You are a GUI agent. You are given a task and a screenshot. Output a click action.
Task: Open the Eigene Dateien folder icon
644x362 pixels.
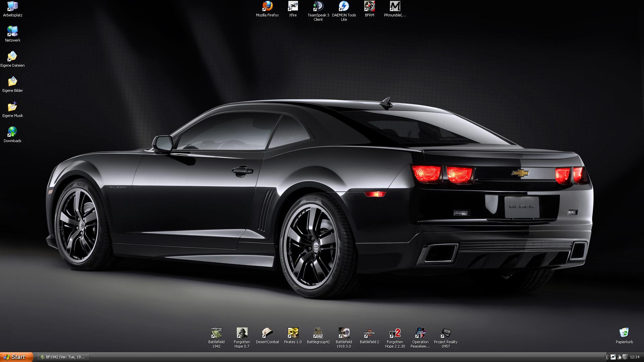(x=12, y=59)
